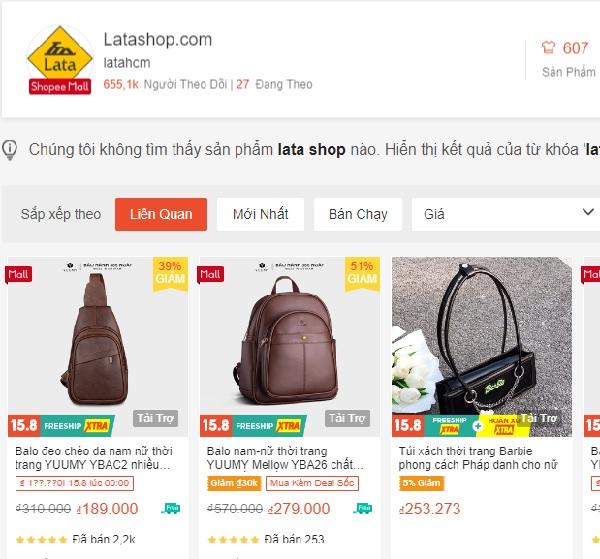Screen dimensions: 600x559
Task: Switch to the Bán Chạy sort tab
Action: pyautogui.click(x=358, y=214)
